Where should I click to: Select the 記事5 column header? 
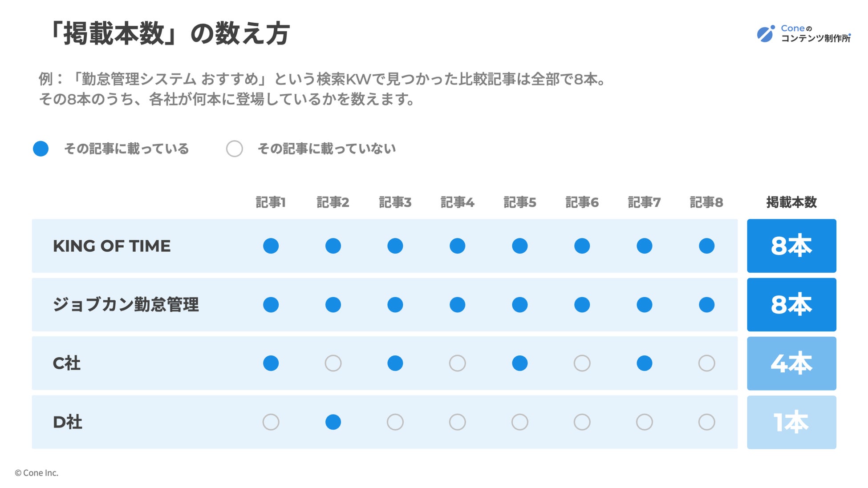(x=519, y=202)
